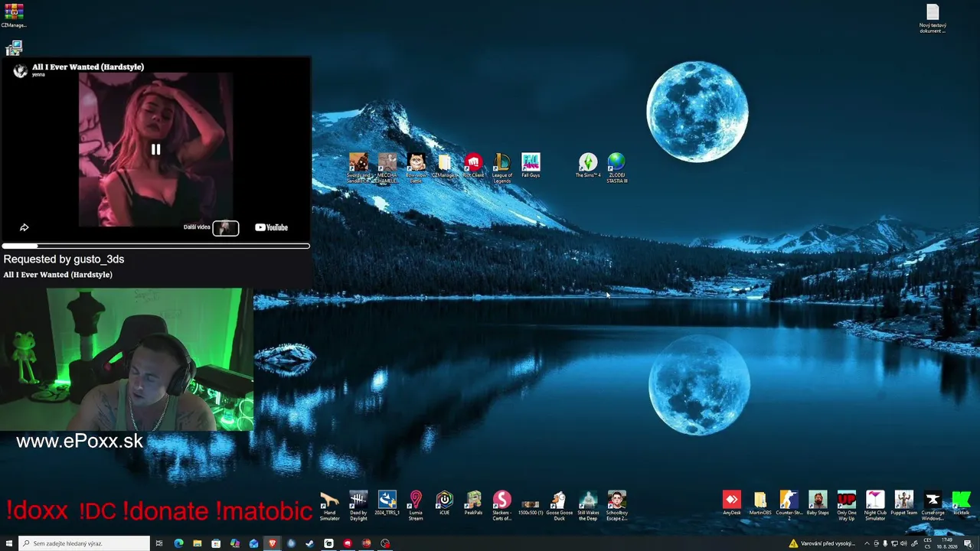Click the share arrow in video player
The height and width of the screenshot is (551, 980).
[x=24, y=227]
